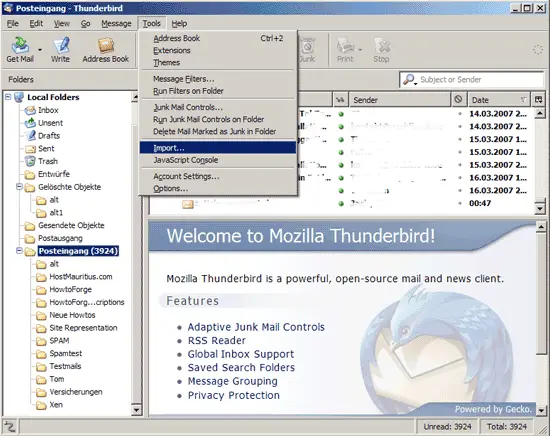Select the Drafts folder
Screen dimensions: 550x436
[49, 136]
